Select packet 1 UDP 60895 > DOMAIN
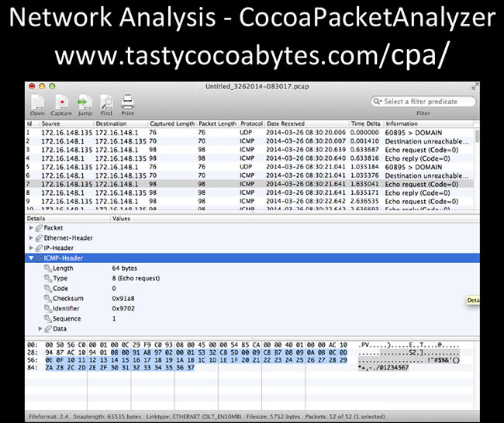The image size is (504, 423). [249, 133]
